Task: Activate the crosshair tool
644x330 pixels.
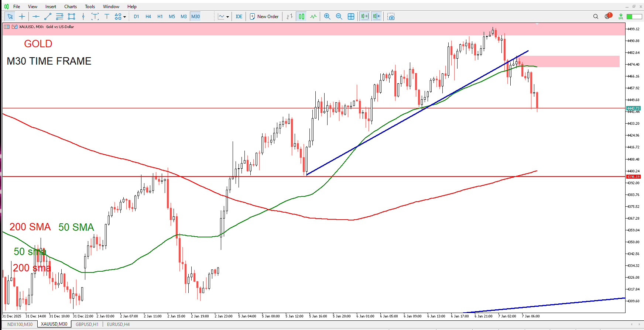Action: point(22,16)
